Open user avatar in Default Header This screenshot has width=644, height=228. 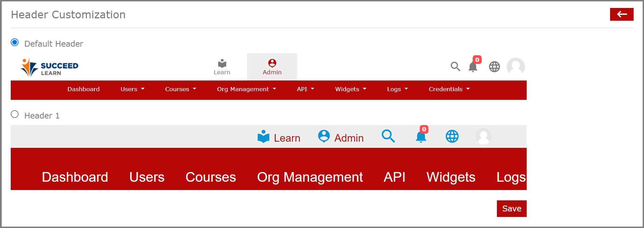516,66
